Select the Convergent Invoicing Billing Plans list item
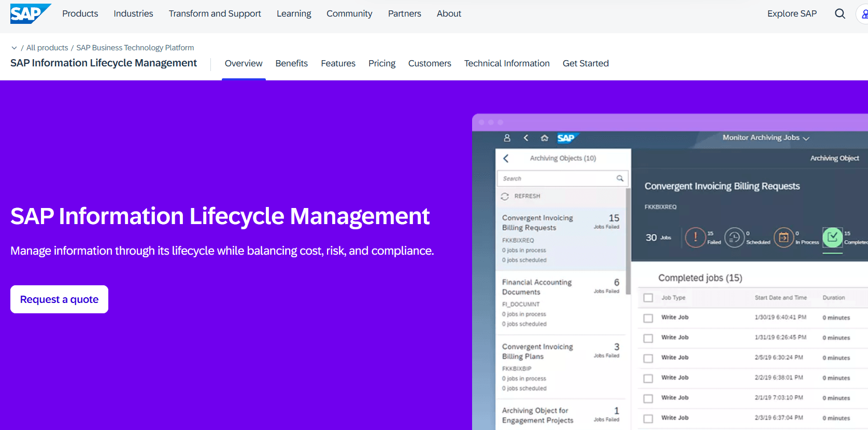 pos(561,367)
